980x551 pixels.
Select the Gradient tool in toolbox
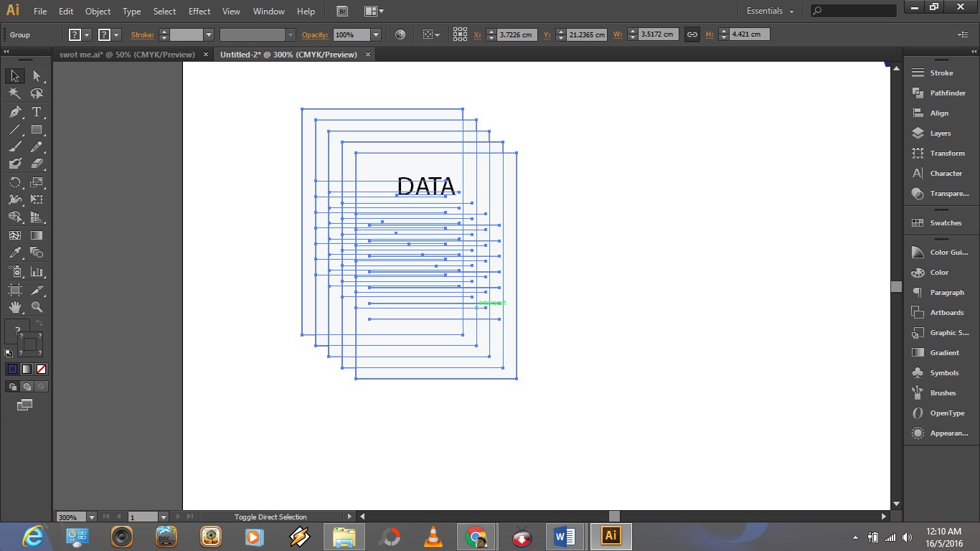[x=37, y=235]
